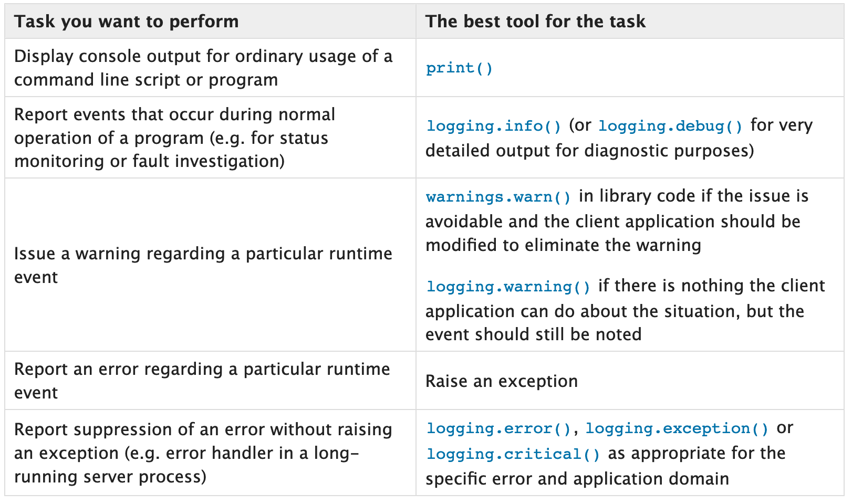Screen dimensions: 852x504
Task: Go to the logging.error() link
Action: pyautogui.click(x=498, y=429)
